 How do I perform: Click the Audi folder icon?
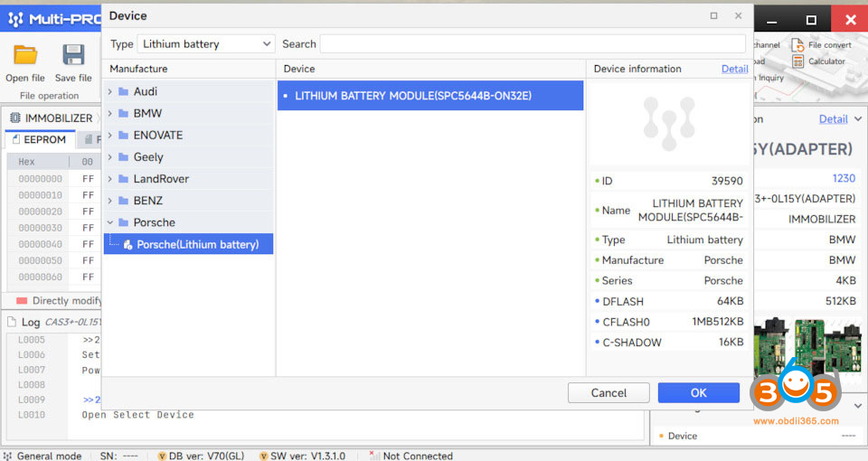124,91
